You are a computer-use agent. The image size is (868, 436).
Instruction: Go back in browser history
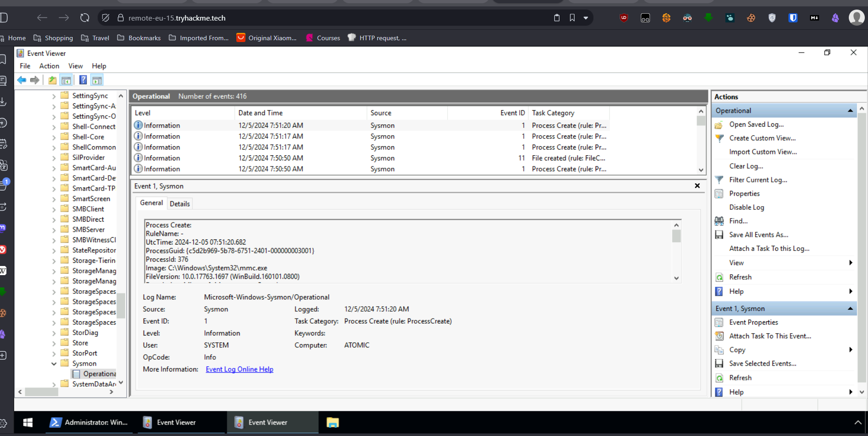[x=42, y=18]
